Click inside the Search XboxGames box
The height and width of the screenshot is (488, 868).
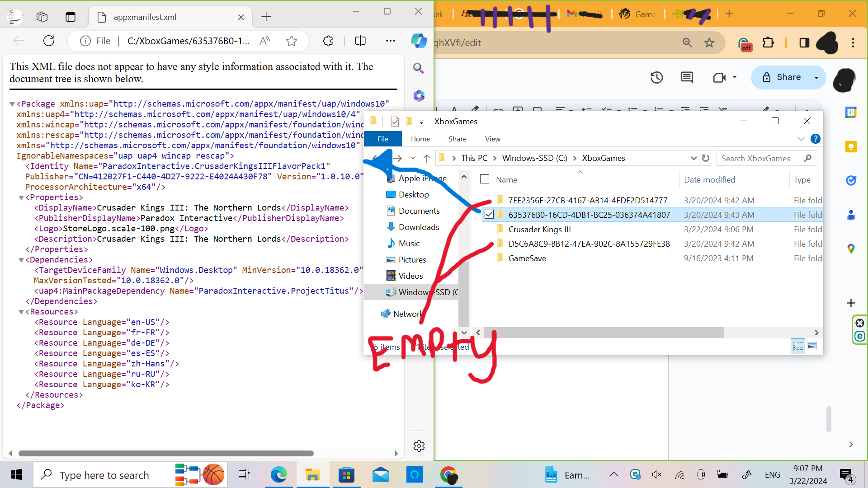point(759,158)
